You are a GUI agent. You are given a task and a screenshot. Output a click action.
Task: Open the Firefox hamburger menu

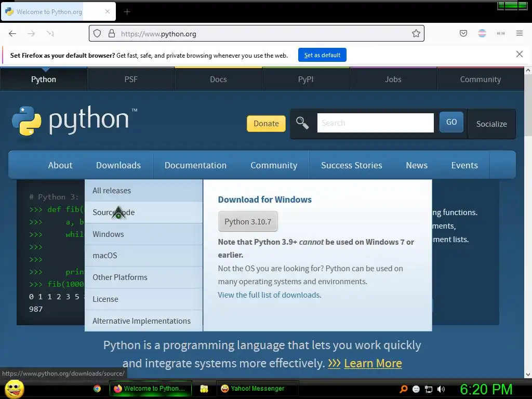(519, 33)
